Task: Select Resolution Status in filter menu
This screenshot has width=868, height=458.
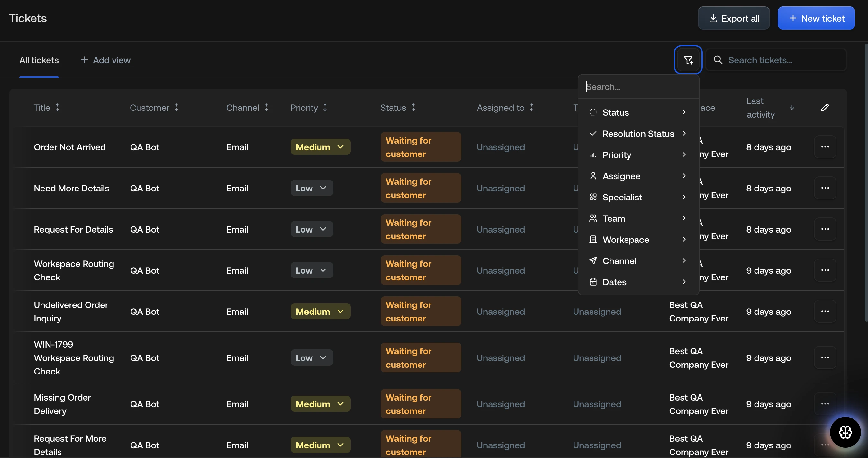Action: pos(638,134)
